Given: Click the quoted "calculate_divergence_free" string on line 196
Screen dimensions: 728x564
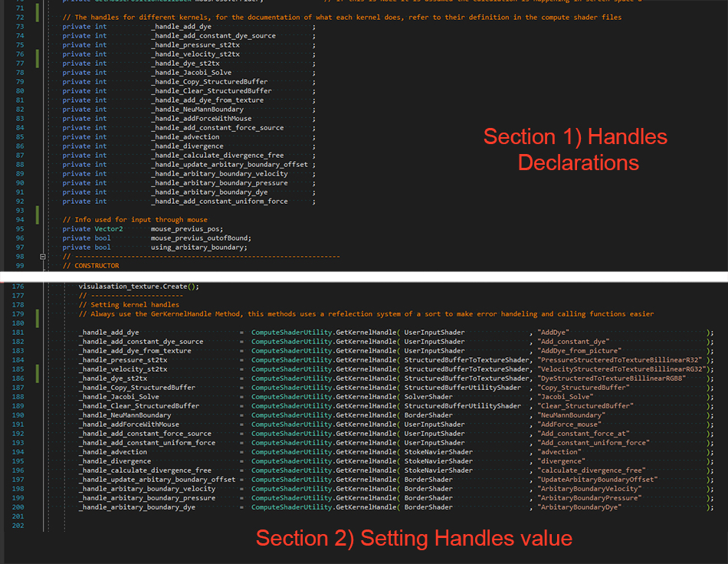Looking at the screenshot, I should click(591, 471).
